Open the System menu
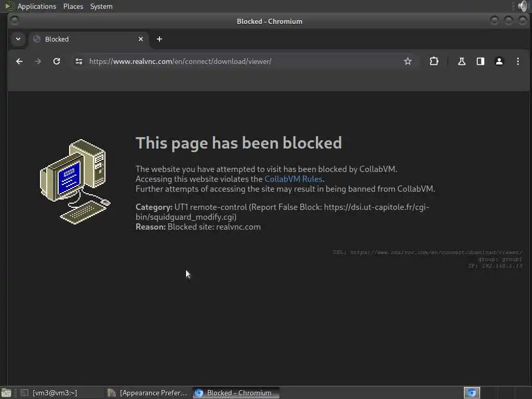This screenshot has height=399, width=532. (x=101, y=6)
